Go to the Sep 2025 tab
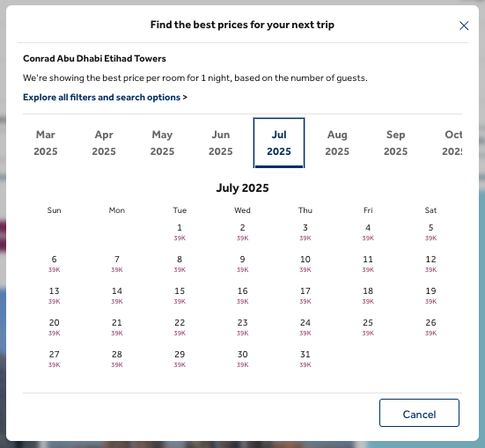This screenshot has width=485, height=448. click(x=395, y=143)
